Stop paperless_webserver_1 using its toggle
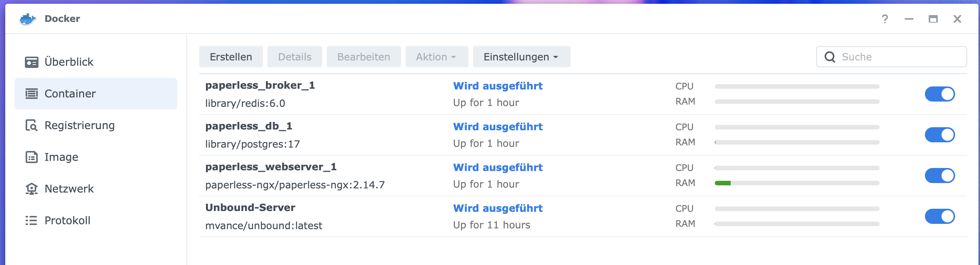The width and height of the screenshot is (980, 265). [x=939, y=176]
